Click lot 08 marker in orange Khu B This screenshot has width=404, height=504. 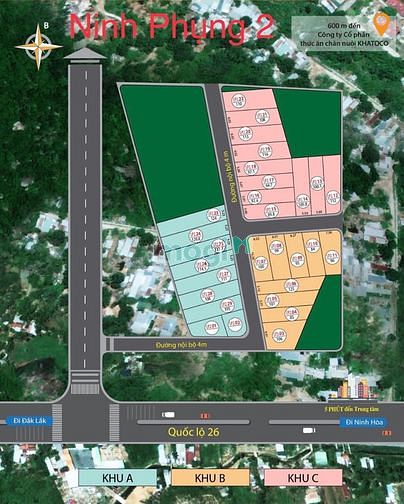(x=276, y=248)
